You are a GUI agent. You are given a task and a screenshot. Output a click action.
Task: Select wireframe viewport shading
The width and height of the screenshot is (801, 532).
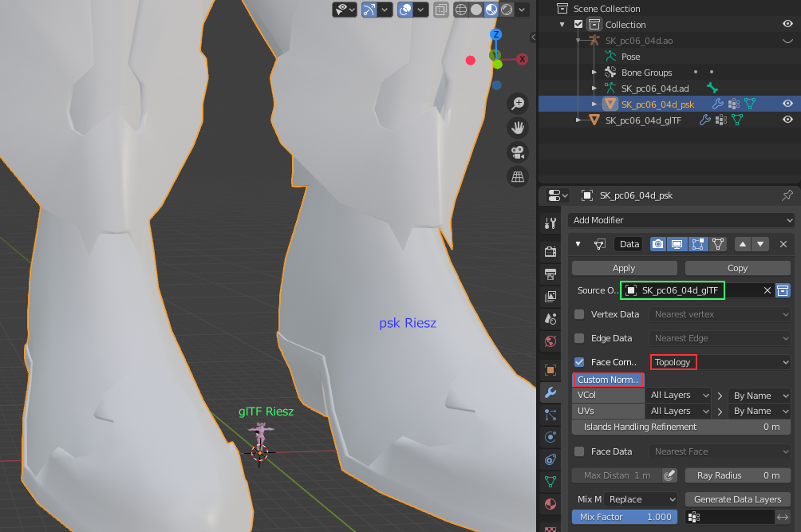click(461, 10)
